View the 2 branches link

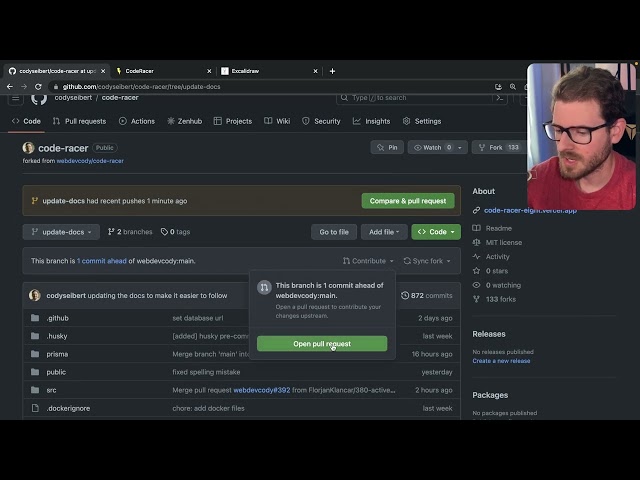pos(130,232)
